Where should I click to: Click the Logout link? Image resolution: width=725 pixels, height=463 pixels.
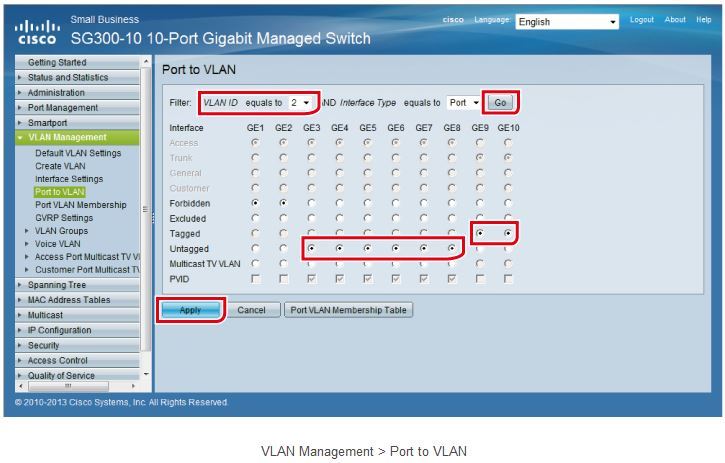click(642, 20)
